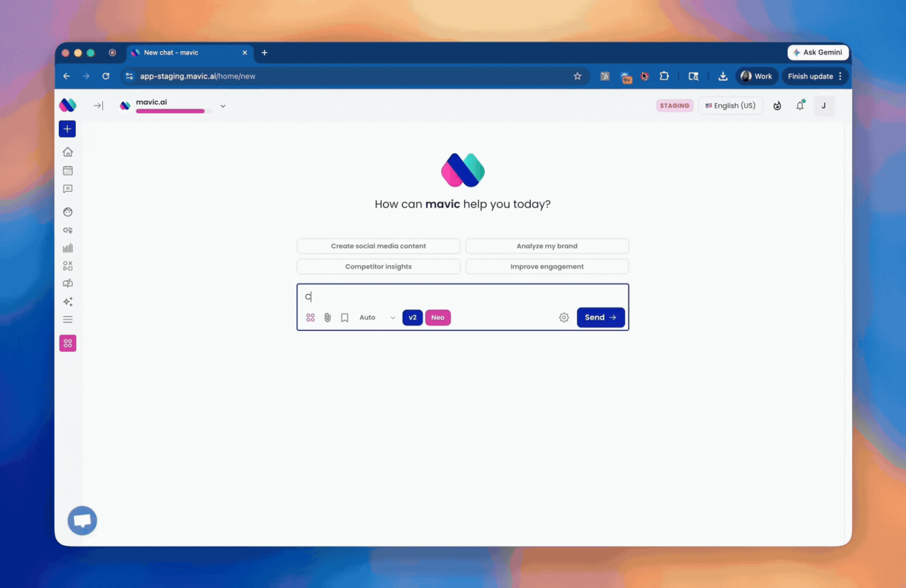The width and height of the screenshot is (906, 588).
Task: Click the bookmark icon in the prompt box
Action: 345,317
